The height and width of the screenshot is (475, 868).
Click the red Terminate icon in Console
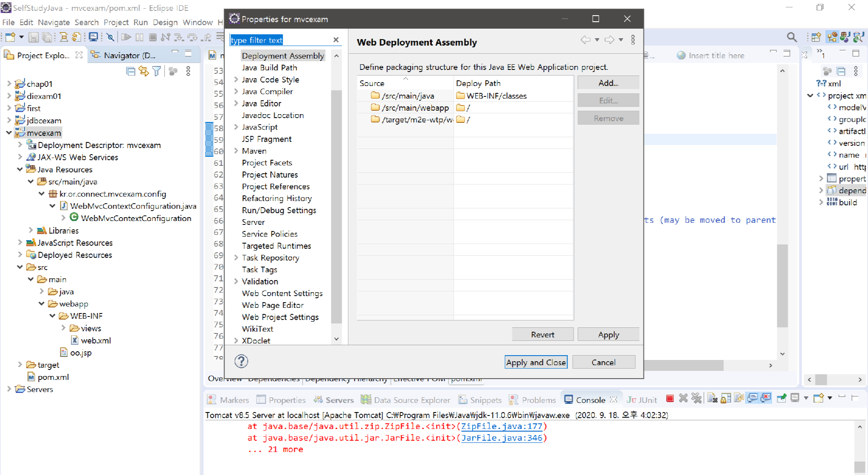(x=670, y=399)
